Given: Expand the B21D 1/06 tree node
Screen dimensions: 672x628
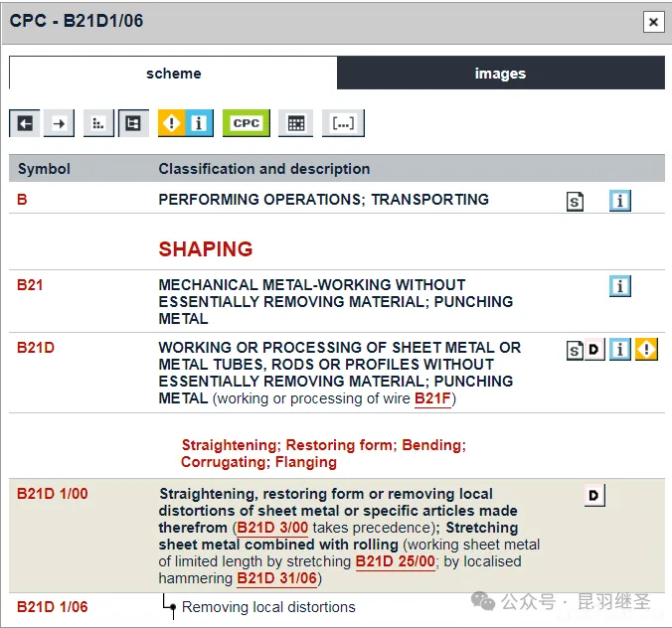Looking at the screenshot, I should click(169, 605).
